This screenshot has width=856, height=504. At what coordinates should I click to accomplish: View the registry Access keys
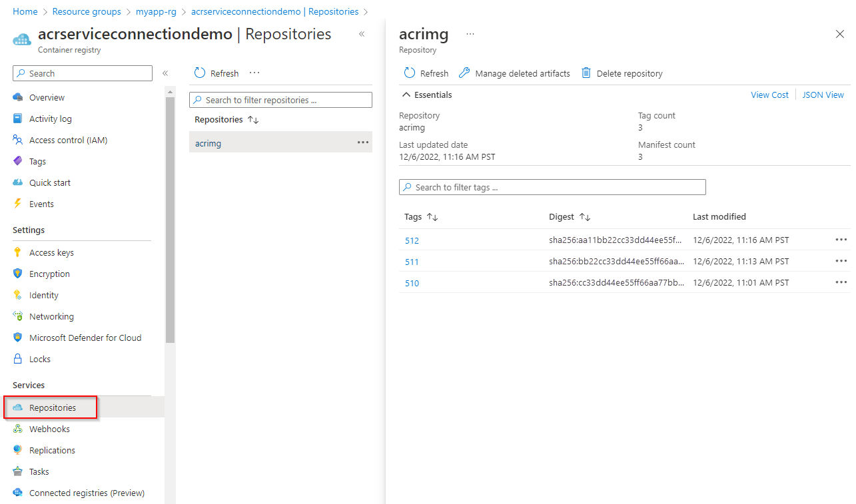coord(51,252)
